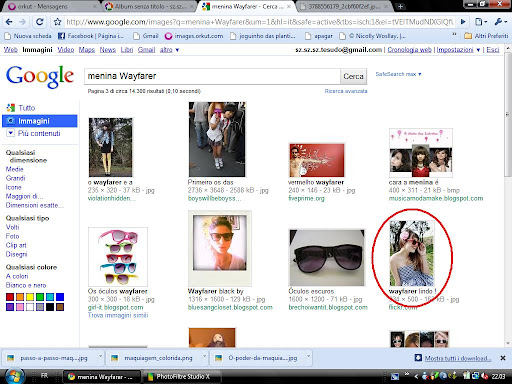
Task: Filter by Volti image type
Action: [12, 227]
